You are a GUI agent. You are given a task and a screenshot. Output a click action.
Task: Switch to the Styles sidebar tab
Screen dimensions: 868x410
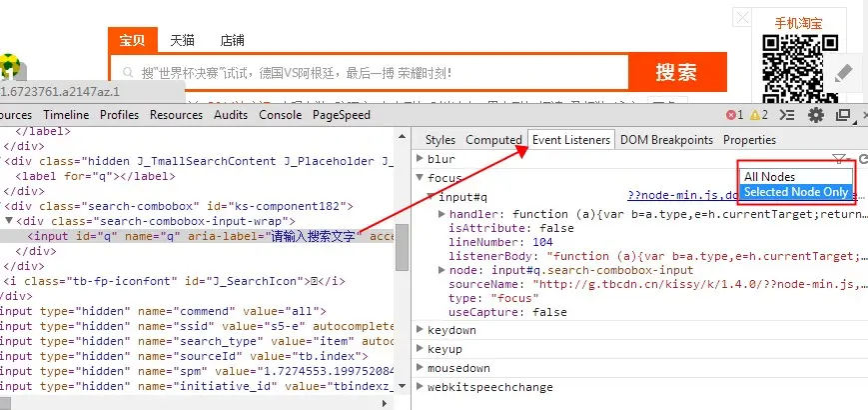click(x=440, y=140)
